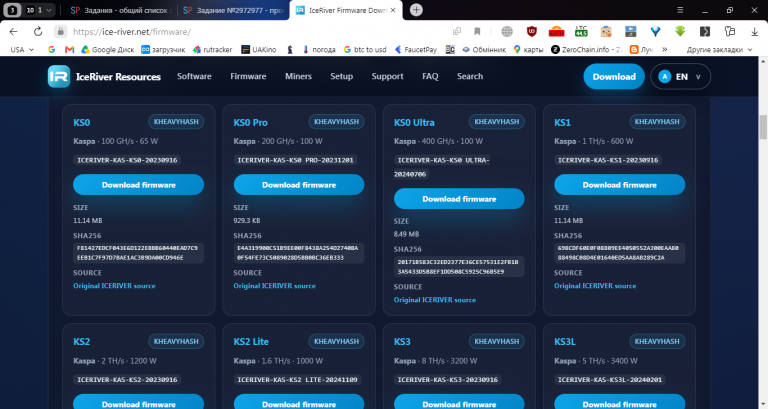This screenshot has height=409, width=768.
Task: Click the header Download button
Action: [614, 76]
